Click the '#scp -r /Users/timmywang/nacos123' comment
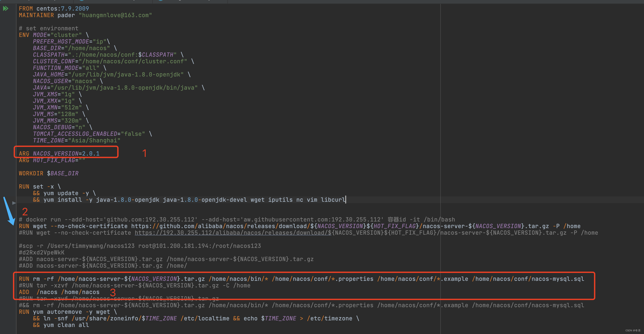The height and width of the screenshot is (334, 644). (x=140, y=246)
